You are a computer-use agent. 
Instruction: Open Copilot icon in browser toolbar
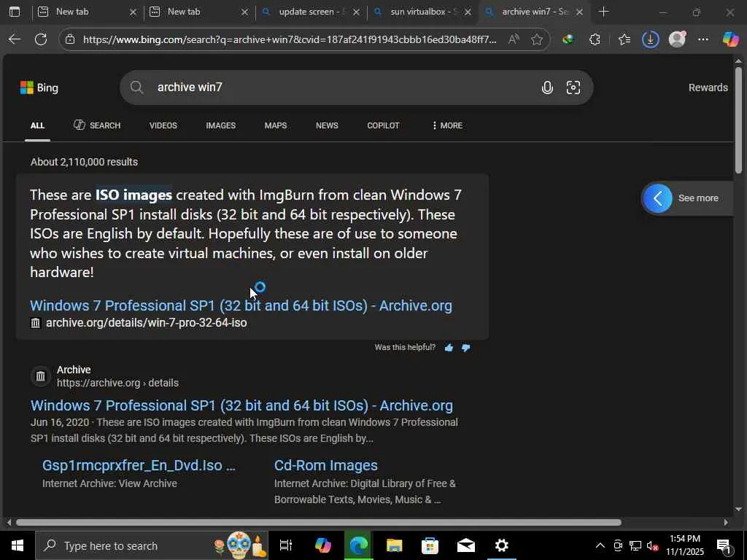tap(730, 39)
